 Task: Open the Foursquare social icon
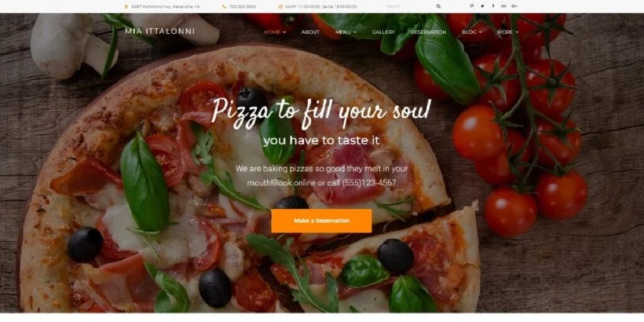point(472,6)
